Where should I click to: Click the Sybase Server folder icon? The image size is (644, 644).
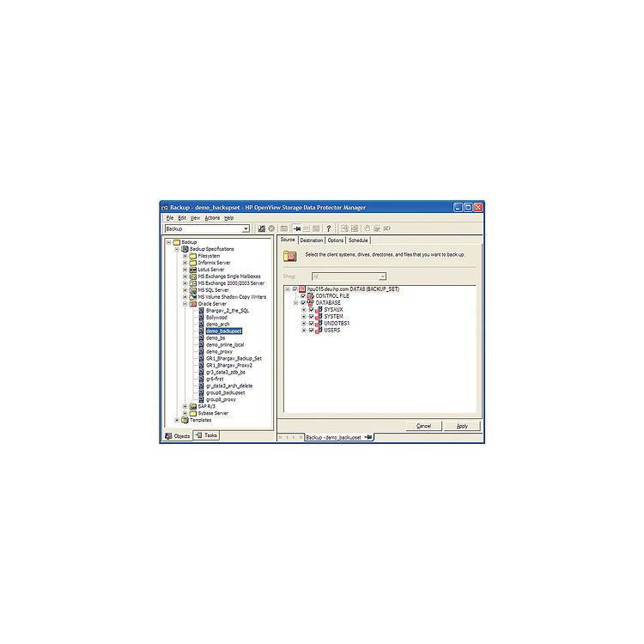[x=193, y=413]
